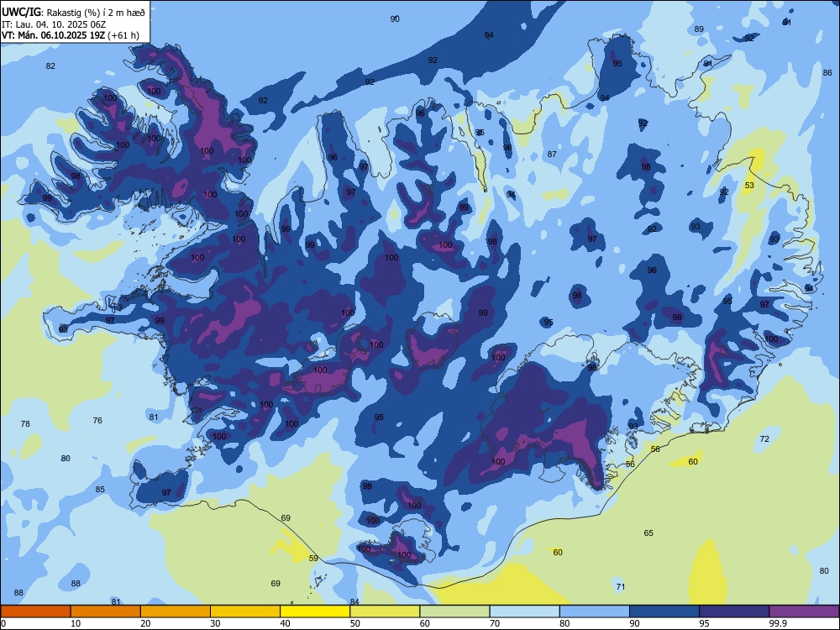Click the '70' tick label on the color scale

click(x=495, y=623)
